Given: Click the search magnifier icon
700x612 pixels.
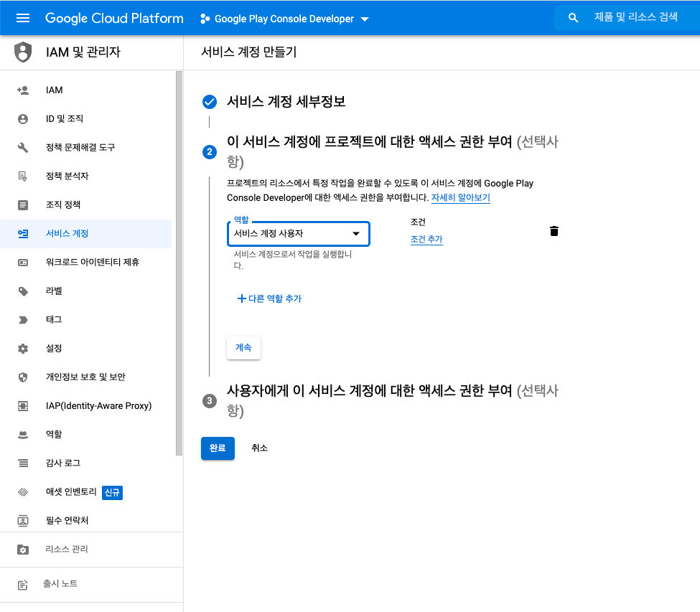Looking at the screenshot, I should (x=573, y=18).
